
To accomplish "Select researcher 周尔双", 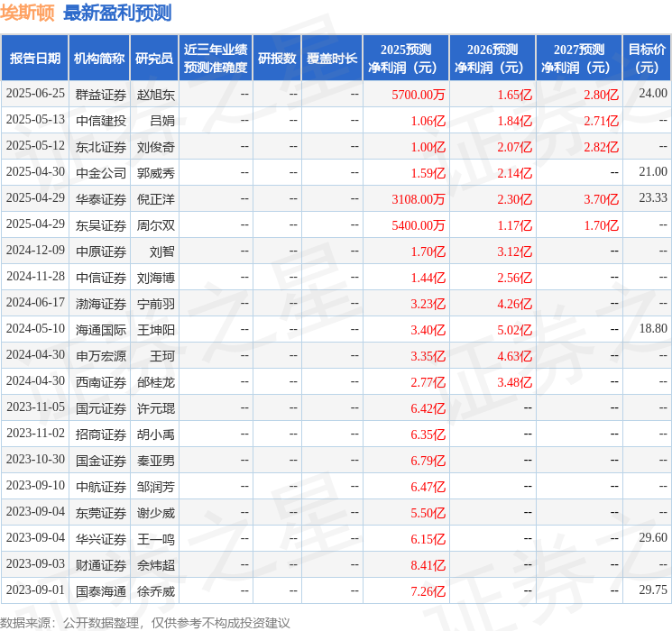I will 155,225.
